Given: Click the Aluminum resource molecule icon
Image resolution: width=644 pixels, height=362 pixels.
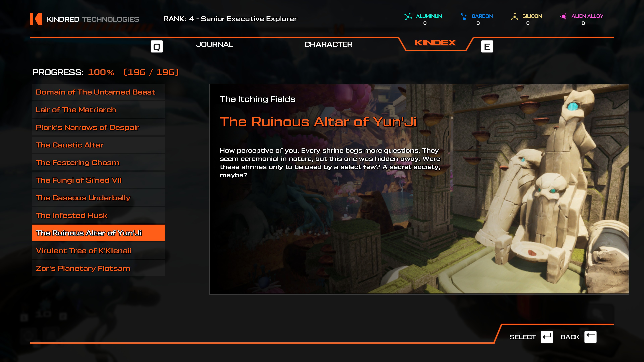Looking at the screenshot, I should click(x=408, y=16).
